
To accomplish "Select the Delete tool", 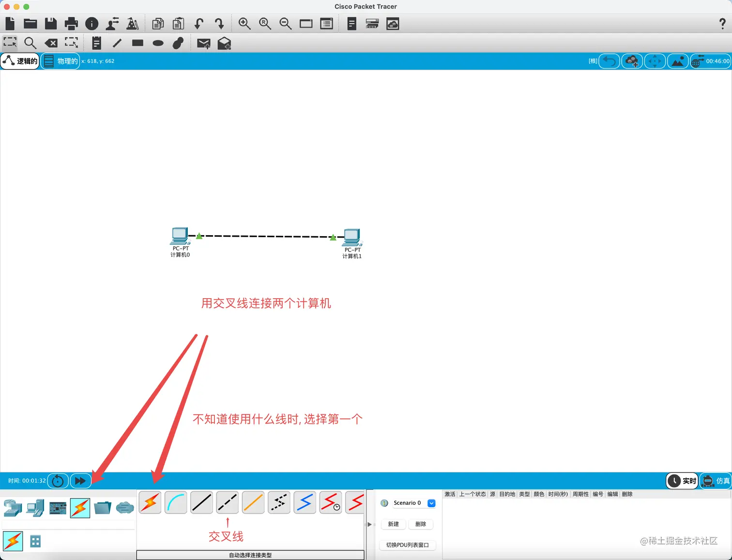I will click(x=51, y=43).
